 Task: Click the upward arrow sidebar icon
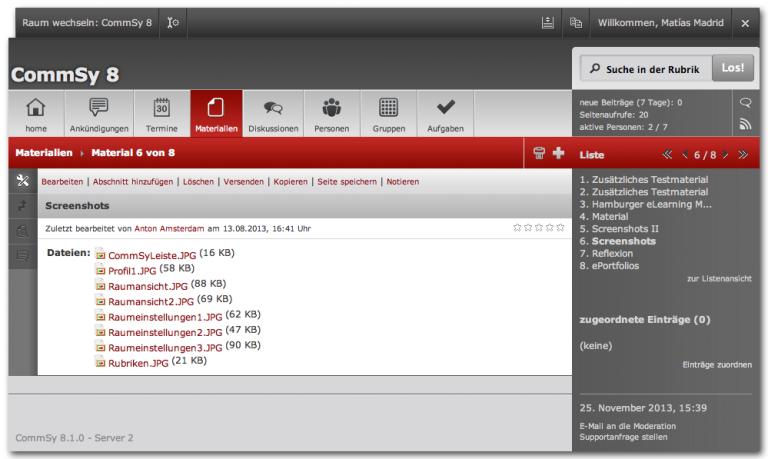pos(23,206)
